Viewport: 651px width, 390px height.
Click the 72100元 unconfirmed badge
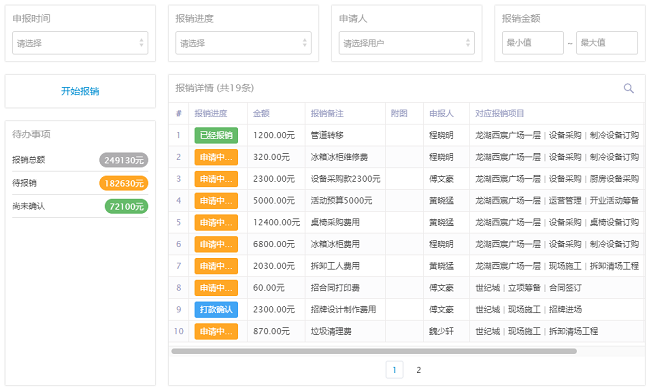pyautogui.click(x=126, y=206)
